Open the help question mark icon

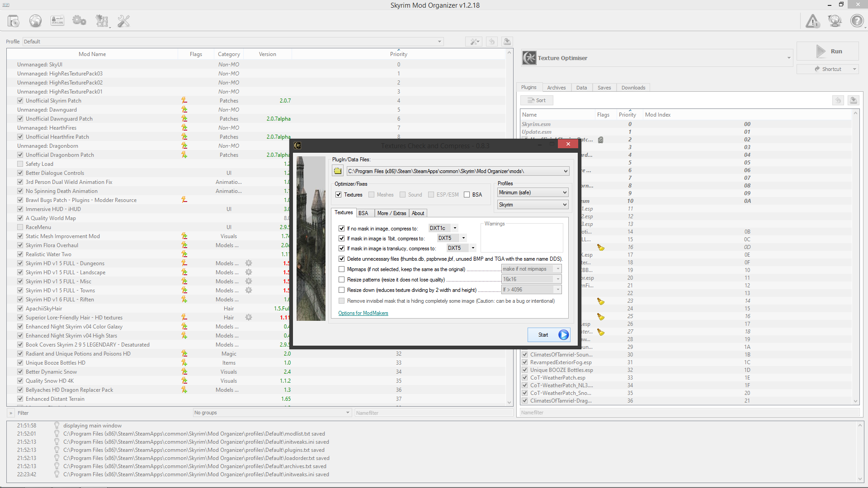(857, 21)
